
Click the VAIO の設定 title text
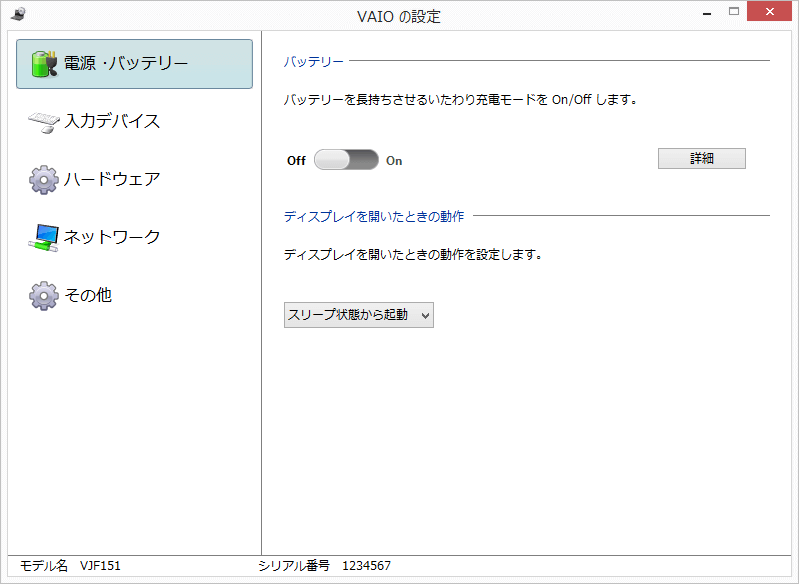coord(398,17)
